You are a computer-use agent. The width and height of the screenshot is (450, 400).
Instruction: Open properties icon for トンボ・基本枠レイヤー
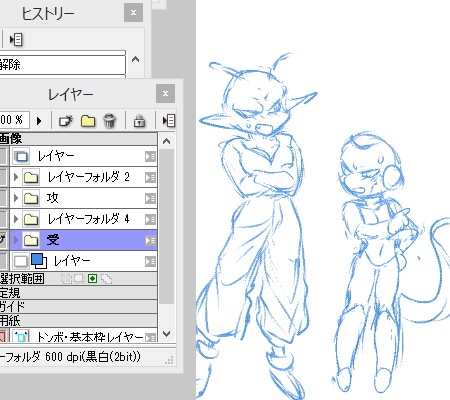(150, 337)
